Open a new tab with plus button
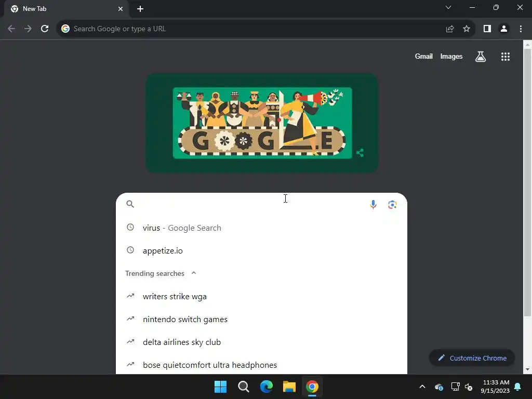532x399 pixels. (140, 9)
